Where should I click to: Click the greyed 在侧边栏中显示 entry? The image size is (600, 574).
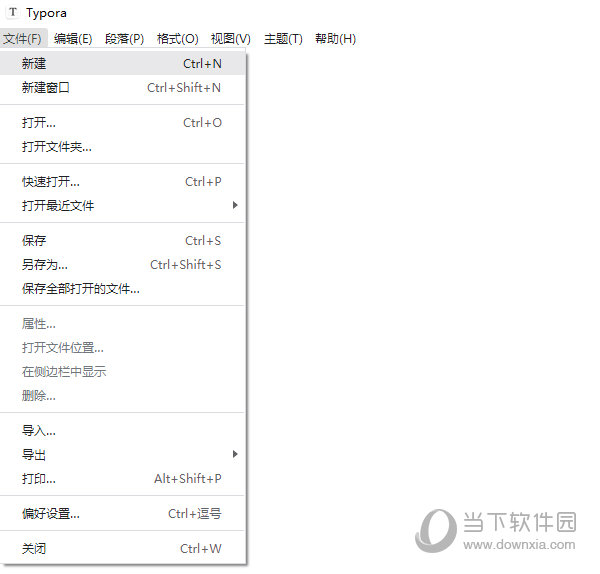click(122, 372)
